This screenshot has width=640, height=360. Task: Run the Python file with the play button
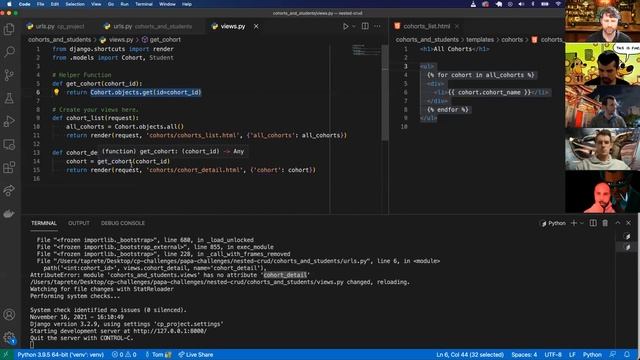pos(345,26)
